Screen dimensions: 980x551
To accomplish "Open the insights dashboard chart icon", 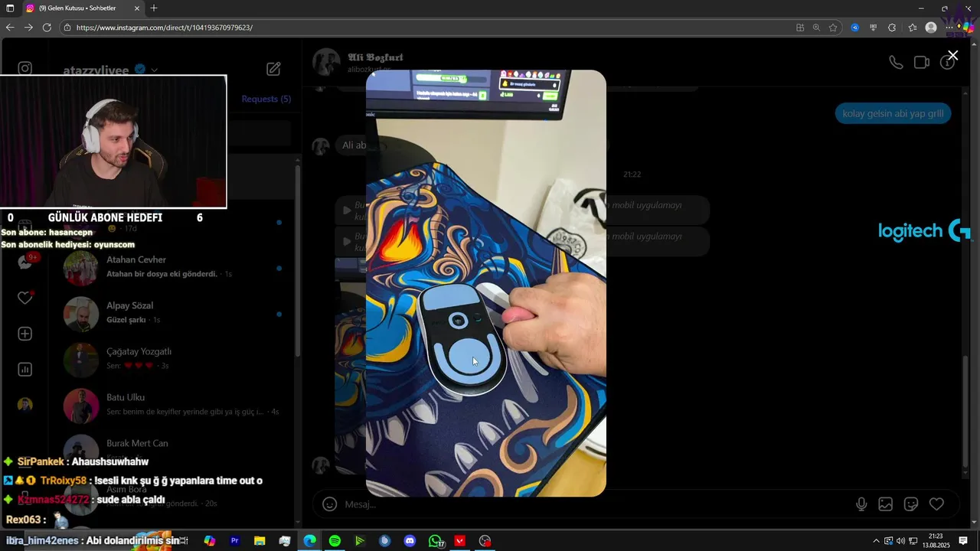I will tap(25, 370).
